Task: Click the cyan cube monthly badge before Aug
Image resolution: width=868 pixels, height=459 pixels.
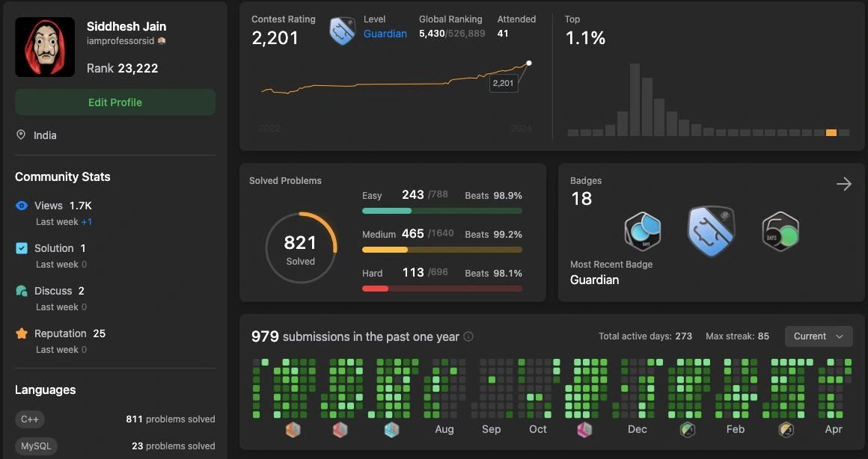Action: [391, 429]
